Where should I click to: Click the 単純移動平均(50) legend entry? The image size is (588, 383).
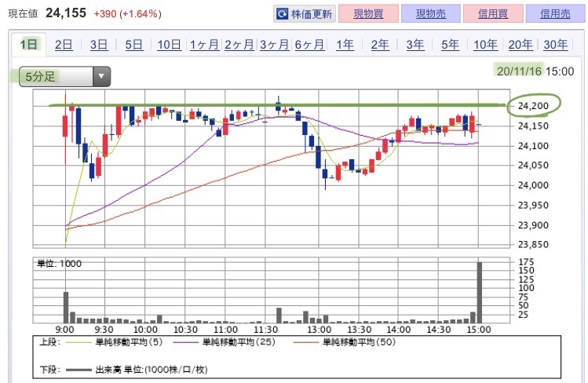pos(345,342)
